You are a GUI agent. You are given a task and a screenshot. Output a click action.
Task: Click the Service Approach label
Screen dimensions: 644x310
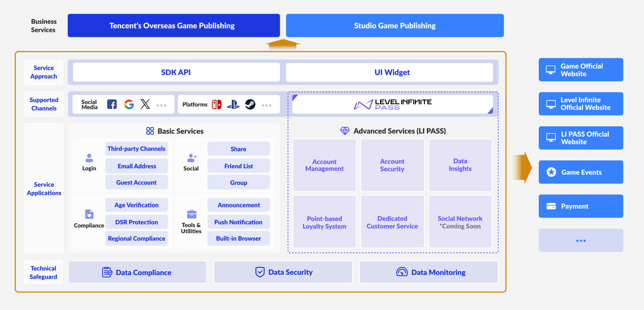pyautogui.click(x=44, y=72)
